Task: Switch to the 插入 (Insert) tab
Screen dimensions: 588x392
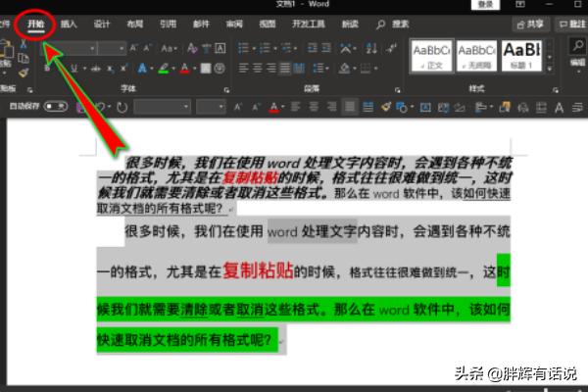Action: [69, 24]
